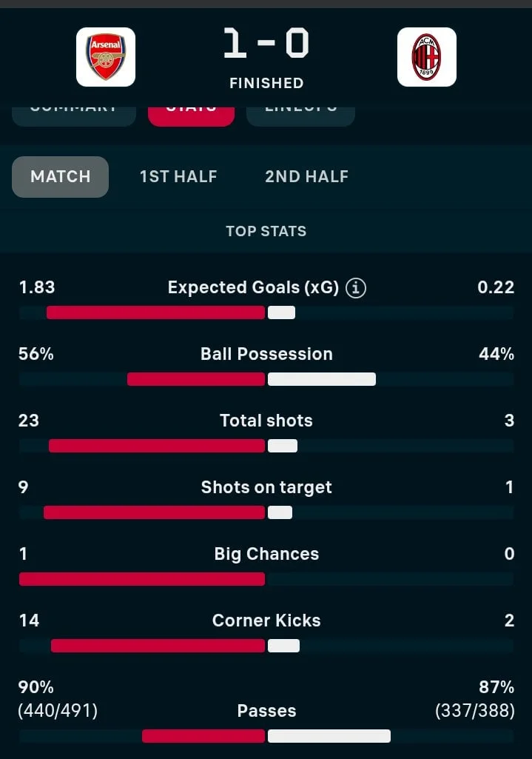This screenshot has width=532, height=759.
Task: Switch to the 1st Half stats
Action: pyautogui.click(x=178, y=176)
